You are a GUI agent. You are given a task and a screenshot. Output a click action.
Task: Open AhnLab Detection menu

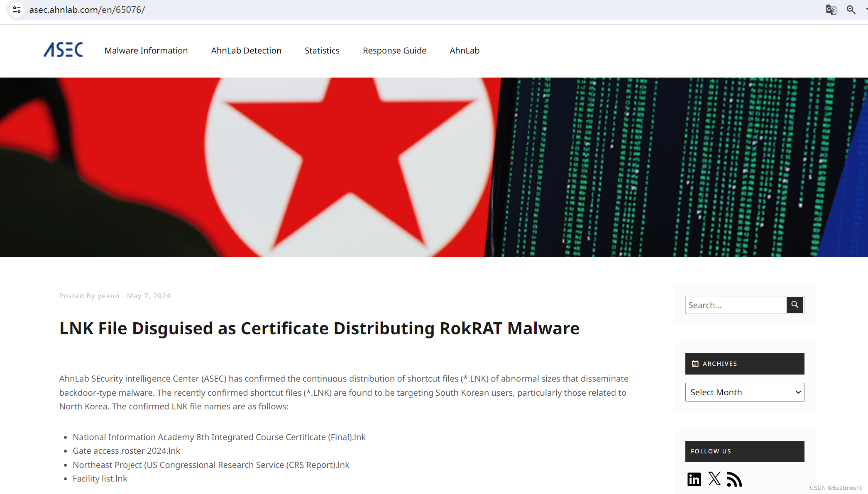point(246,51)
